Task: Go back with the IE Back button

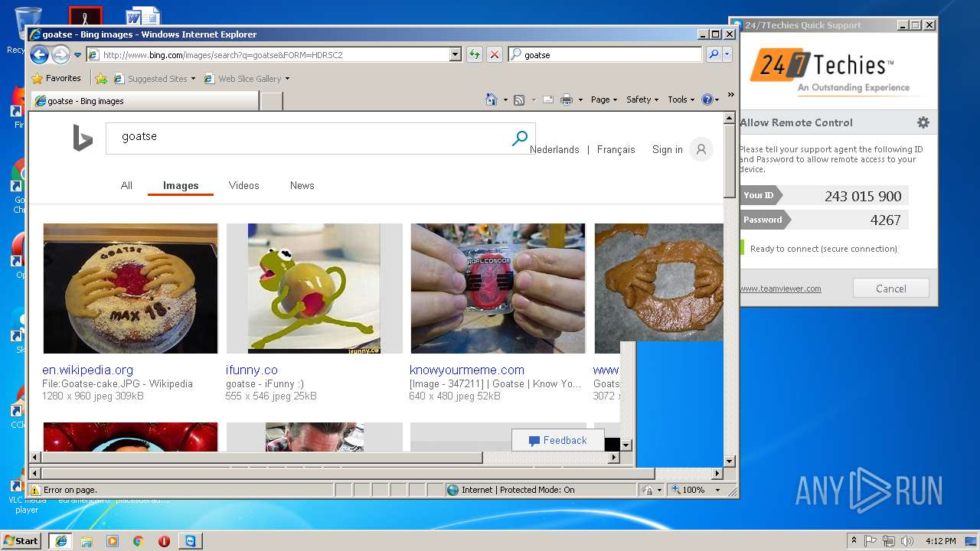Action: 39,54
